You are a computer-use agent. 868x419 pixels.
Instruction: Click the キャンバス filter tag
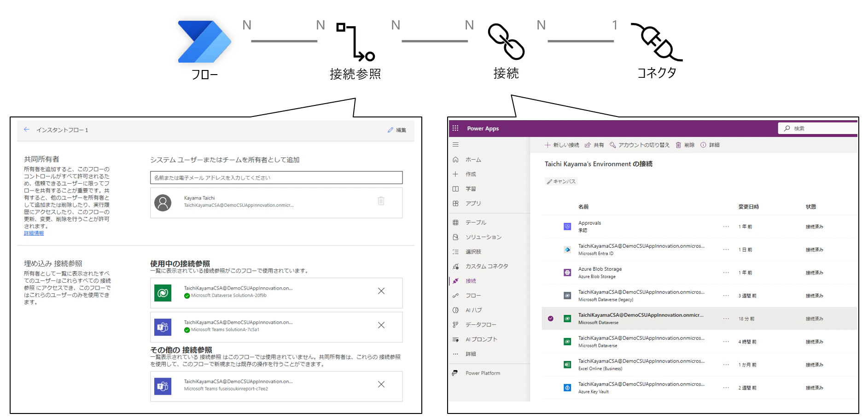pyautogui.click(x=561, y=181)
